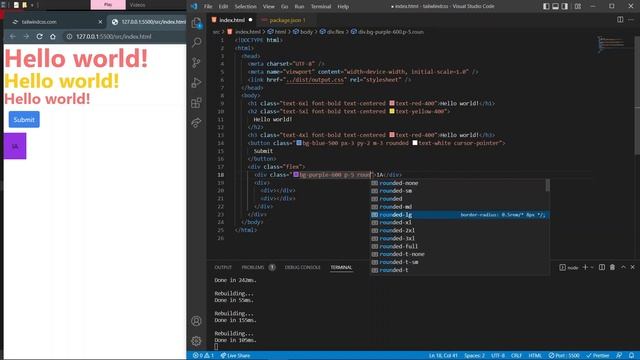
Task: Switch to the index.html editor tab
Action: coord(232,20)
